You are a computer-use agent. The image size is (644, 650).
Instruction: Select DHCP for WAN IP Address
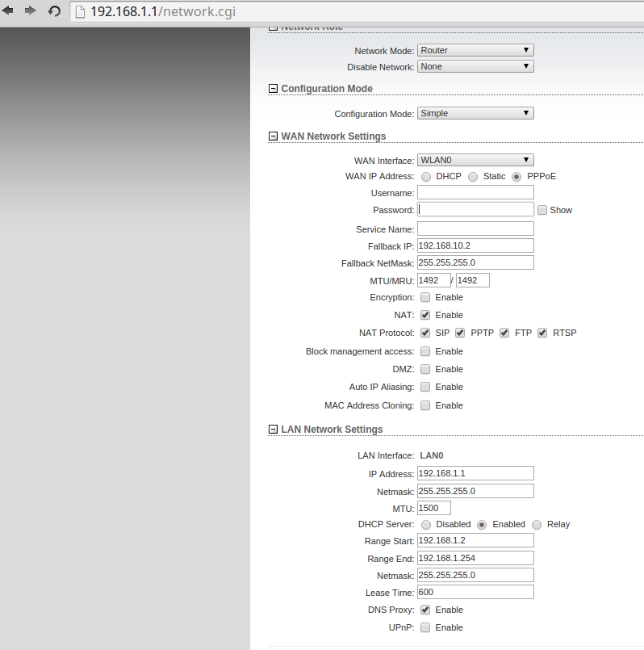(x=426, y=177)
